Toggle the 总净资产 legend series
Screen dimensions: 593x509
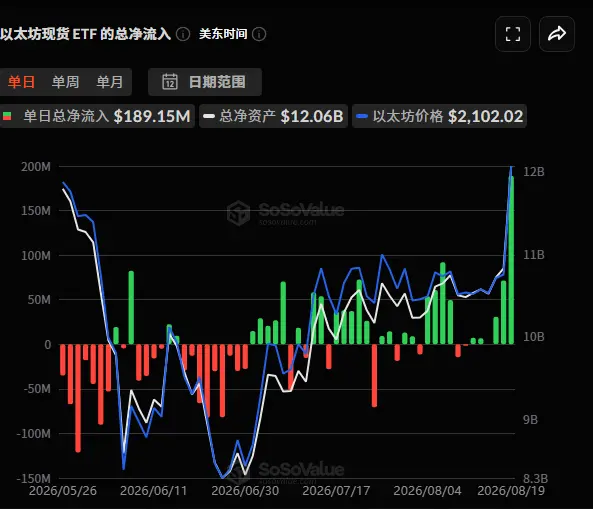click(273, 116)
